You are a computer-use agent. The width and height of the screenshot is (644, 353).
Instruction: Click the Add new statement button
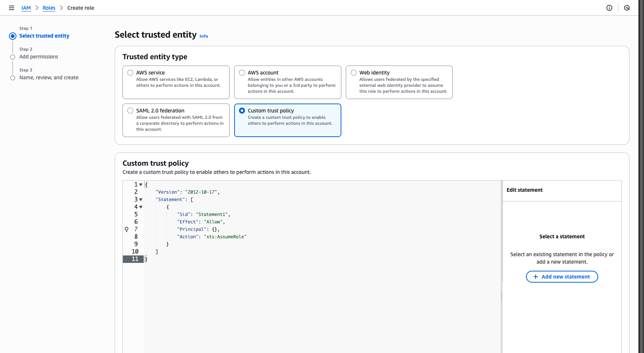tap(562, 277)
